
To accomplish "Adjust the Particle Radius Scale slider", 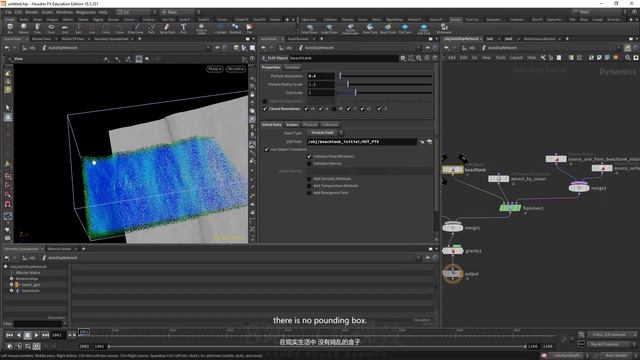I will coord(384,84).
